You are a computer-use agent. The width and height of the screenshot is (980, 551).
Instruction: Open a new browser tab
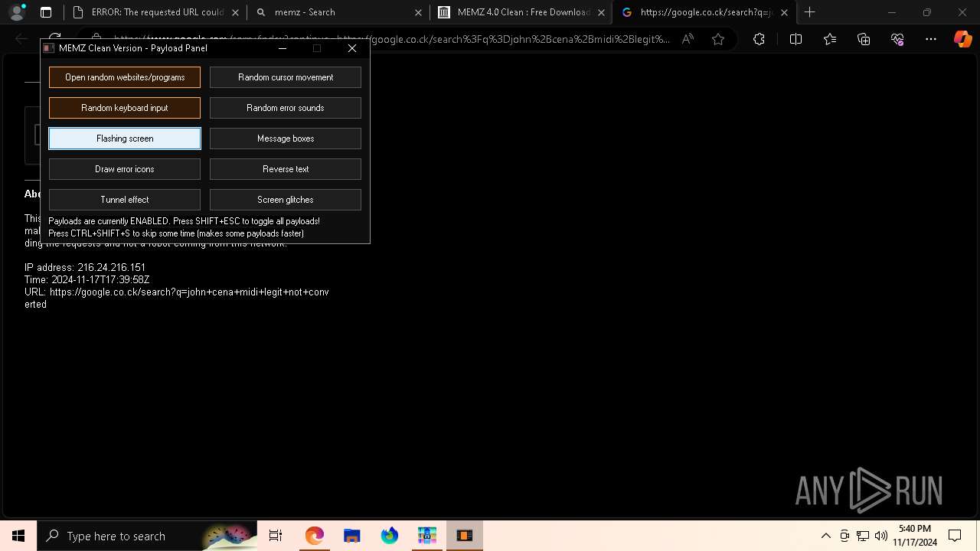tap(810, 12)
